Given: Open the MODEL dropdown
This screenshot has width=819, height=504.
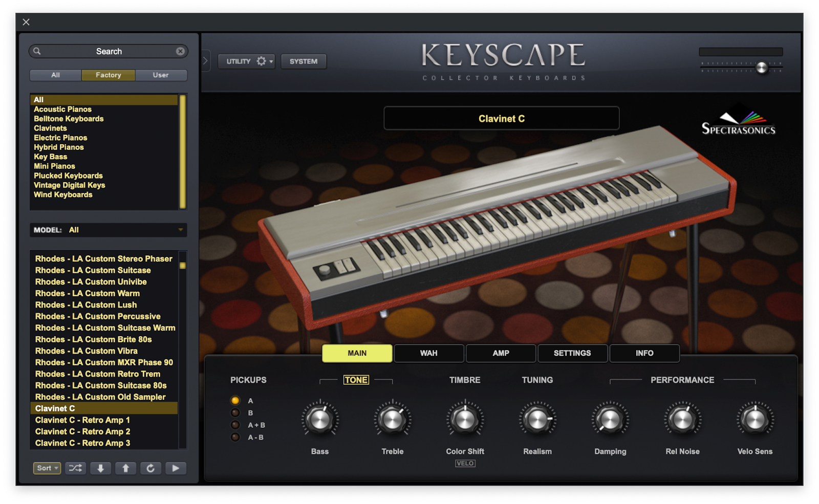Looking at the screenshot, I should [x=109, y=230].
